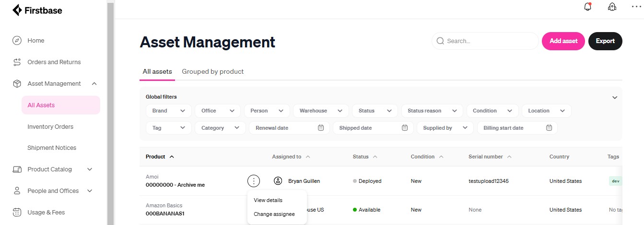This screenshot has height=225, width=644.
Task: Open the Category filter dropdown
Action: (x=220, y=128)
